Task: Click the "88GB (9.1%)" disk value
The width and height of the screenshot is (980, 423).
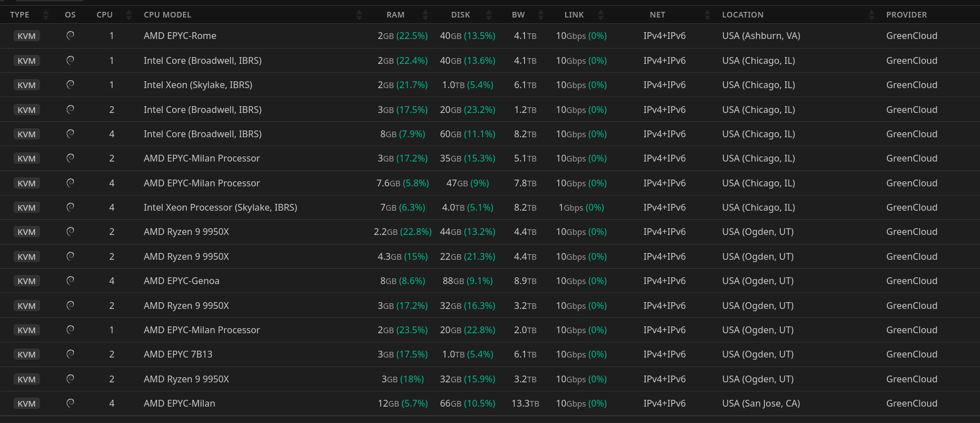Action: [x=467, y=281]
